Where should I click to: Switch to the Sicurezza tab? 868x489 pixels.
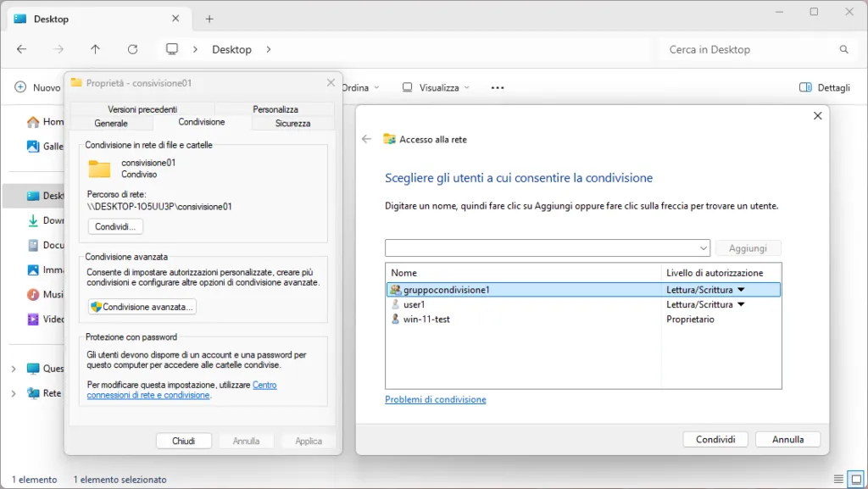tap(292, 123)
